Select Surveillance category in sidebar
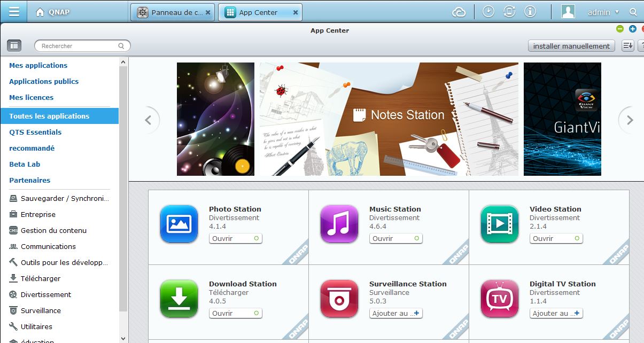Viewport: 644px width, 343px height. 35,310
